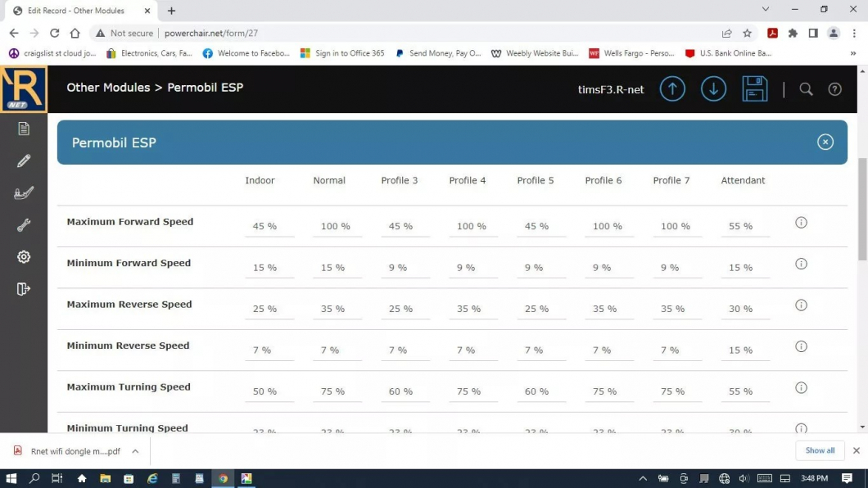Click Show all downloads button
Screen dimensions: 868x488
(820, 450)
